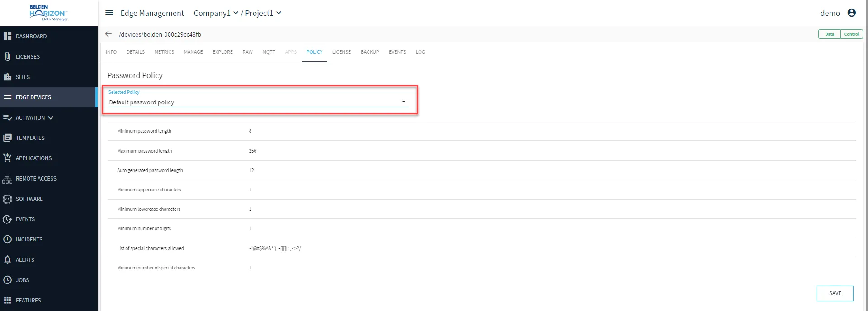Viewport: 868px width, 311px height.
Task: Click the Features grid icon
Action: point(7,300)
